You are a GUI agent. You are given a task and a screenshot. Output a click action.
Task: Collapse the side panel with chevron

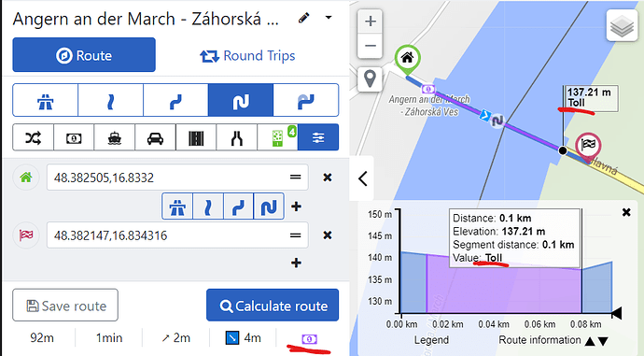tap(362, 178)
